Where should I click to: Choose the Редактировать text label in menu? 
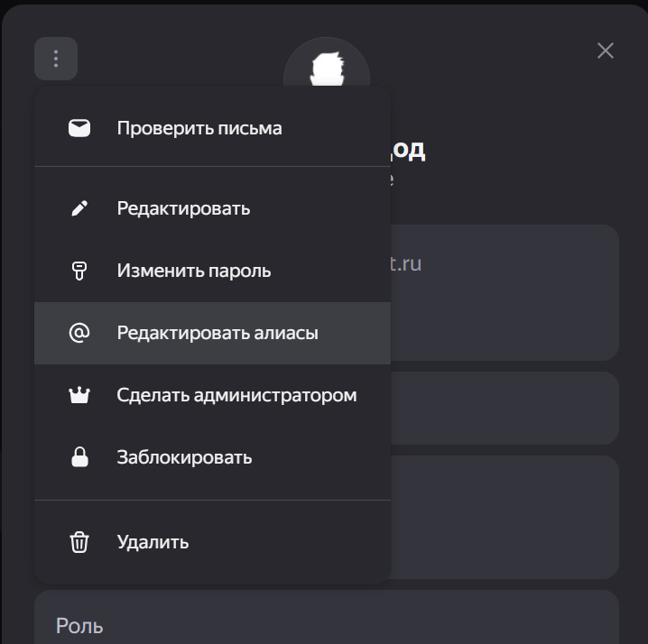click(183, 208)
